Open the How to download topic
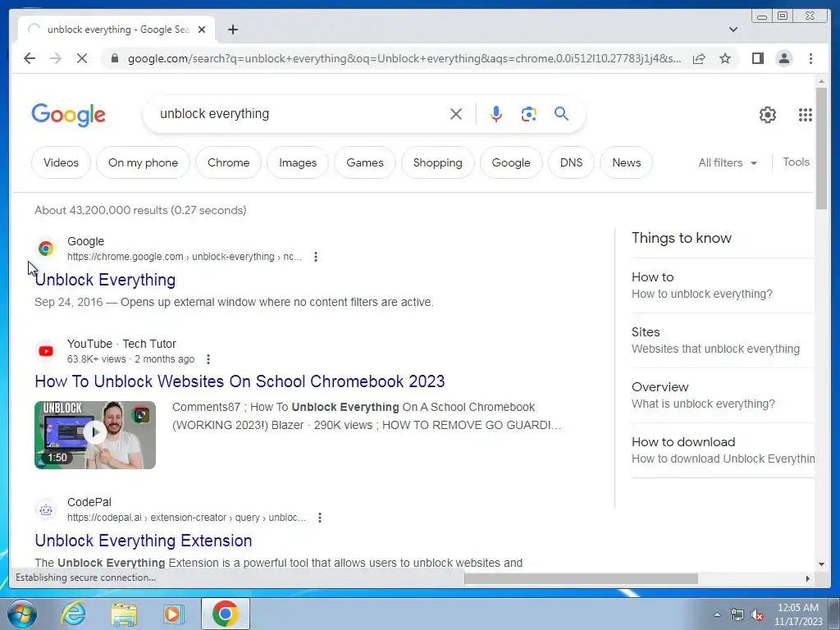 pos(722,450)
